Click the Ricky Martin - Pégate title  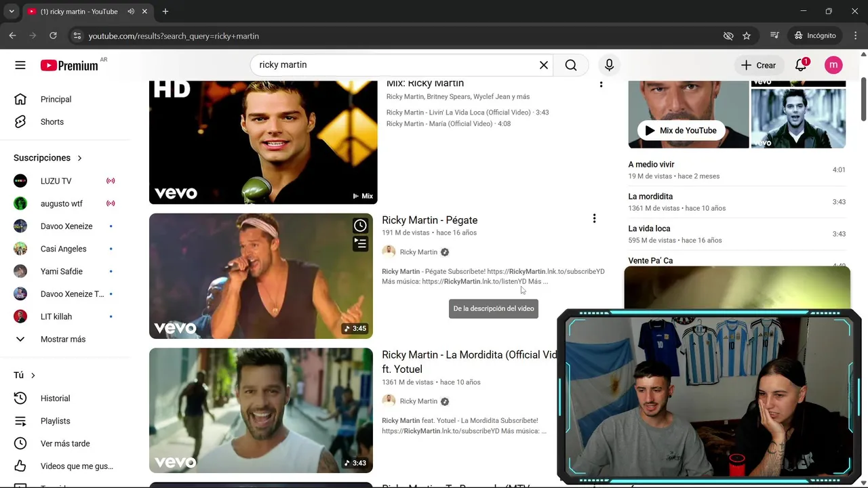click(430, 220)
